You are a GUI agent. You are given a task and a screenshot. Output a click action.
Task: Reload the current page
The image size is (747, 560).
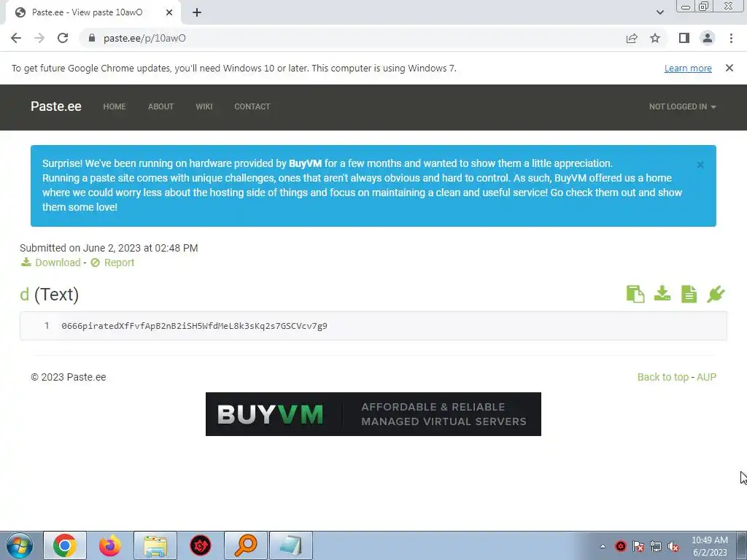click(63, 38)
